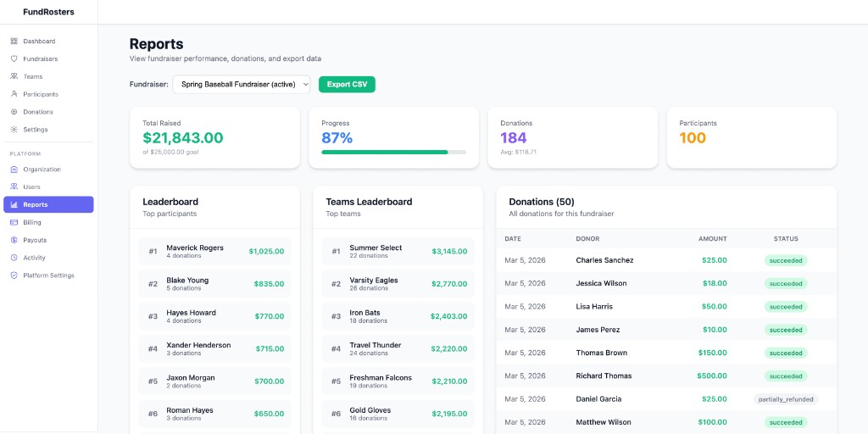
Task: Click the Donations icon in sidebar
Action: [14, 112]
